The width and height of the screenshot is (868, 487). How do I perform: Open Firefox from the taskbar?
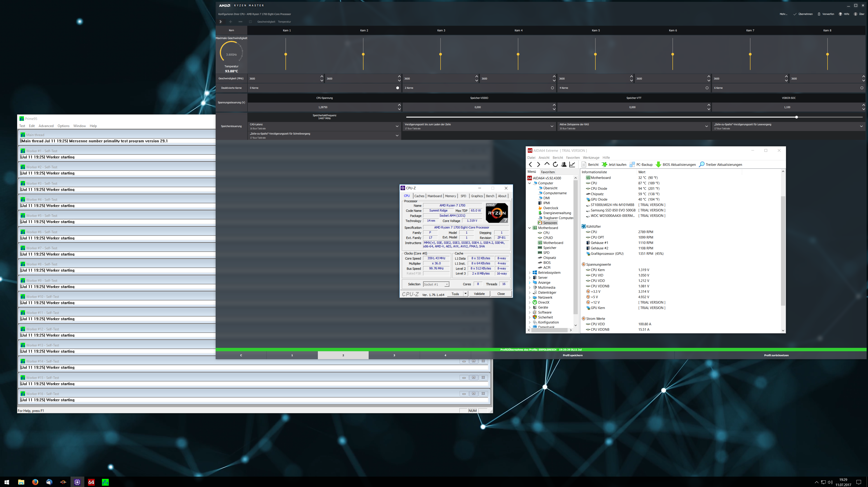click(x=35, y=482)
